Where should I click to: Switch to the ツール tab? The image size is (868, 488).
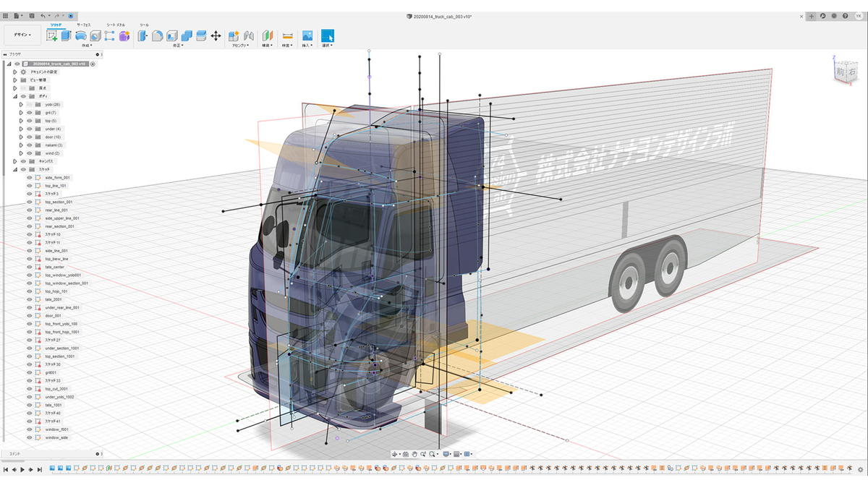coord(144,25)
